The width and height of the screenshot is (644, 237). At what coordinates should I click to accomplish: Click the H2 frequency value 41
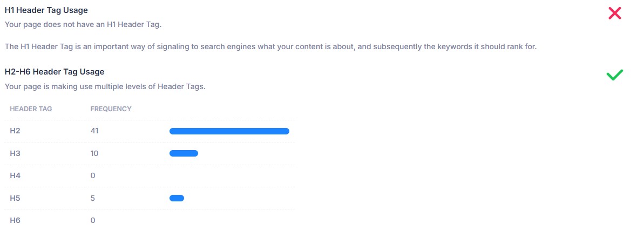point(94,131)
